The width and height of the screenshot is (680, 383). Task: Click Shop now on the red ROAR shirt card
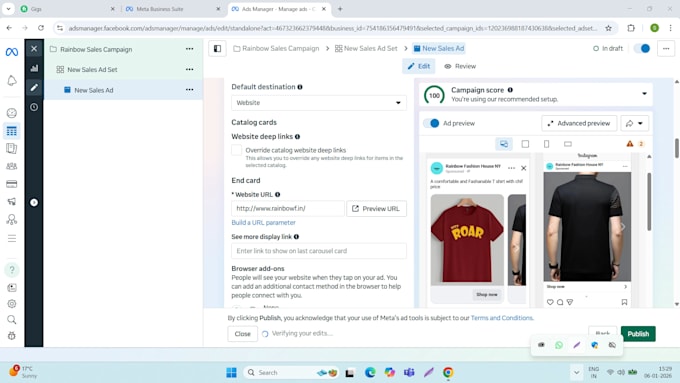(x=487, y=295)
